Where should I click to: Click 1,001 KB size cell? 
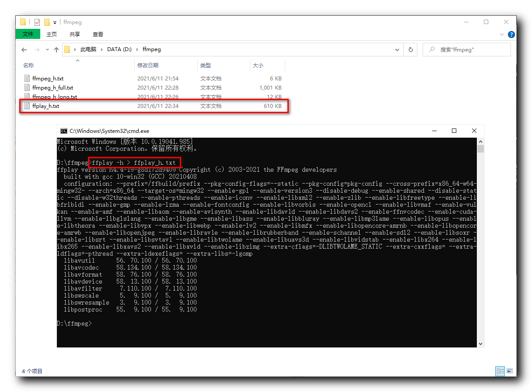[270, 88]
